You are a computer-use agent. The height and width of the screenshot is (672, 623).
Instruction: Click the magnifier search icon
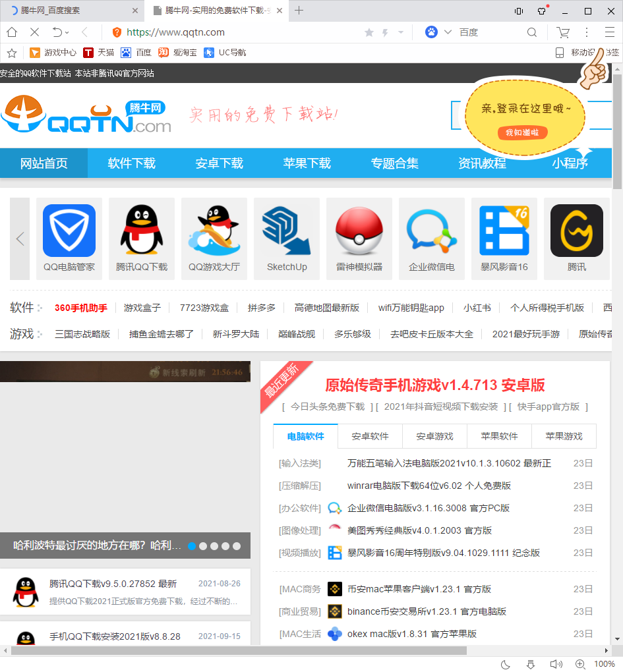coord(531,32)
